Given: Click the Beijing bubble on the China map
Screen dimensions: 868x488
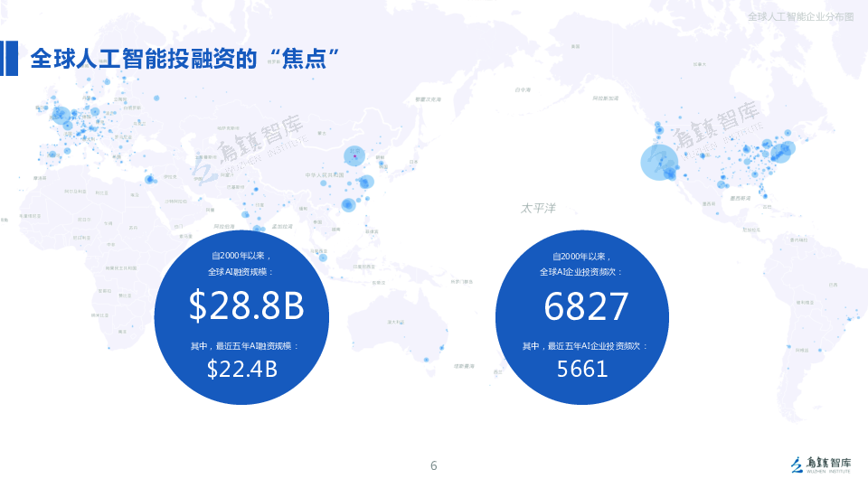Looking at the screenshot, I should pyautogui.click(x=355, y=155).
